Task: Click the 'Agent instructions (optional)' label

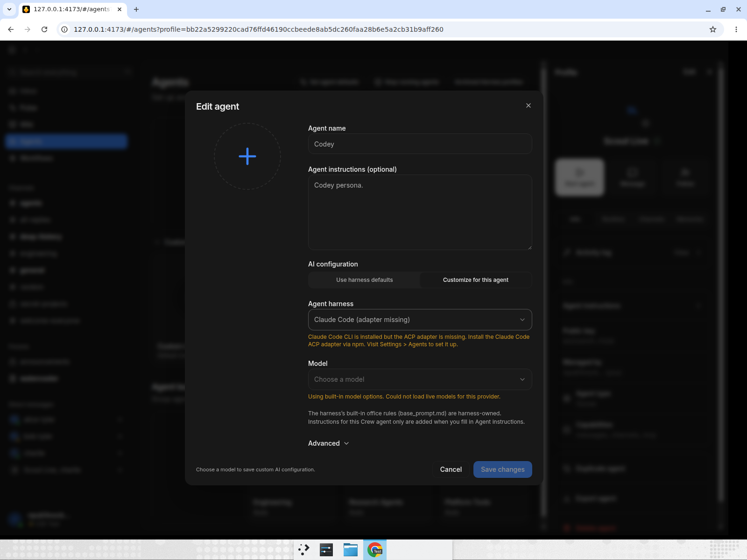Action: click(x=352, y=169)
